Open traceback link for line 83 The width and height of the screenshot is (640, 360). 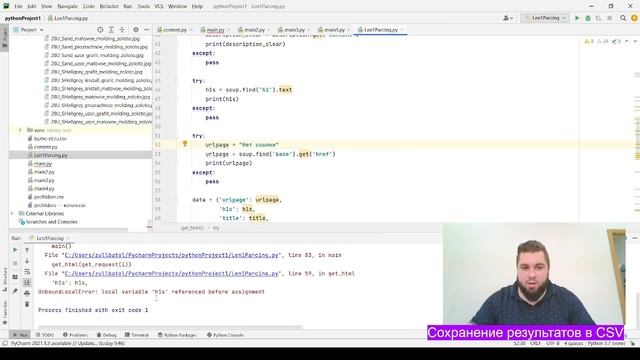click(171, 255)
